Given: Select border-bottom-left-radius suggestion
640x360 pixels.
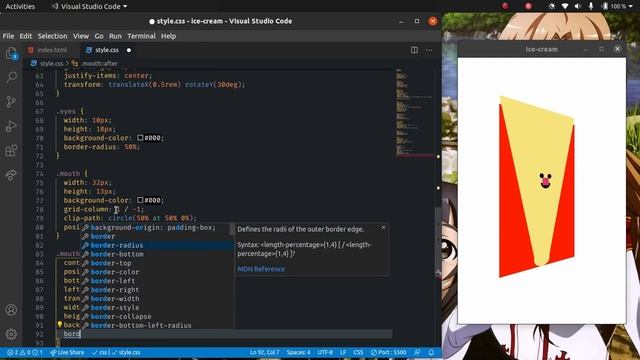Looking at the screenshot, I should tap(157, 325).
